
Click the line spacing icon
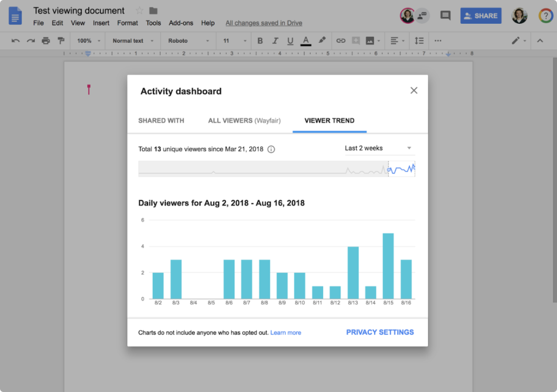tap(419, 41)
